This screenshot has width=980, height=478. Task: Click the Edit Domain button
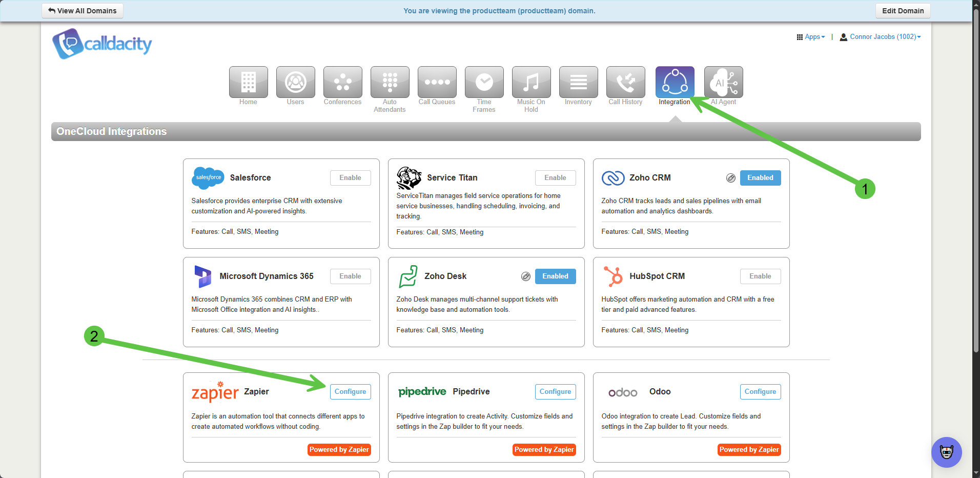click(903, 11)
